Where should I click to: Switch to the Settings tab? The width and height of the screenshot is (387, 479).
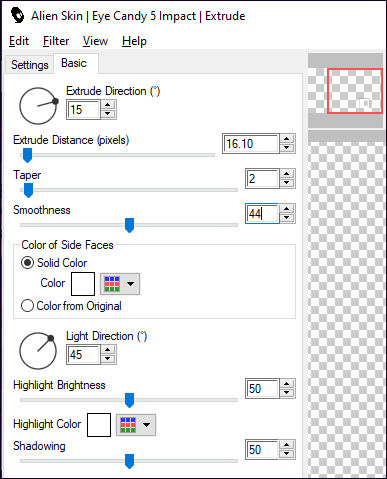(29, 65)
